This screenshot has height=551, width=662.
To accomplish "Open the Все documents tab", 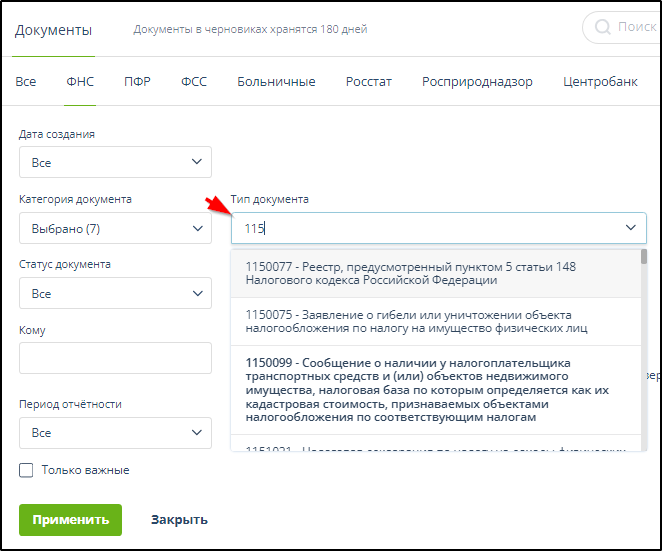I will (26, 82).
